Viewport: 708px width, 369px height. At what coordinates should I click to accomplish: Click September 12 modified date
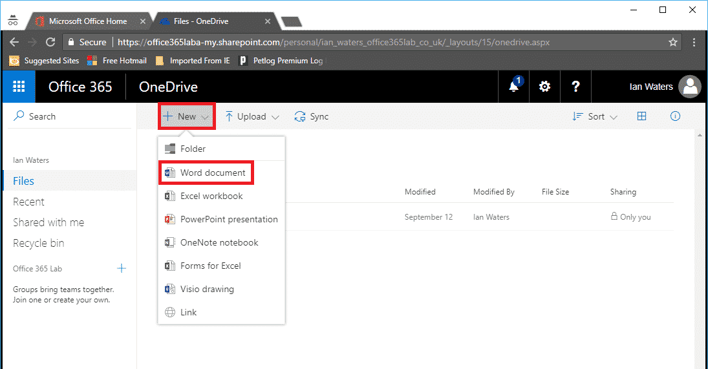(428, 217)
